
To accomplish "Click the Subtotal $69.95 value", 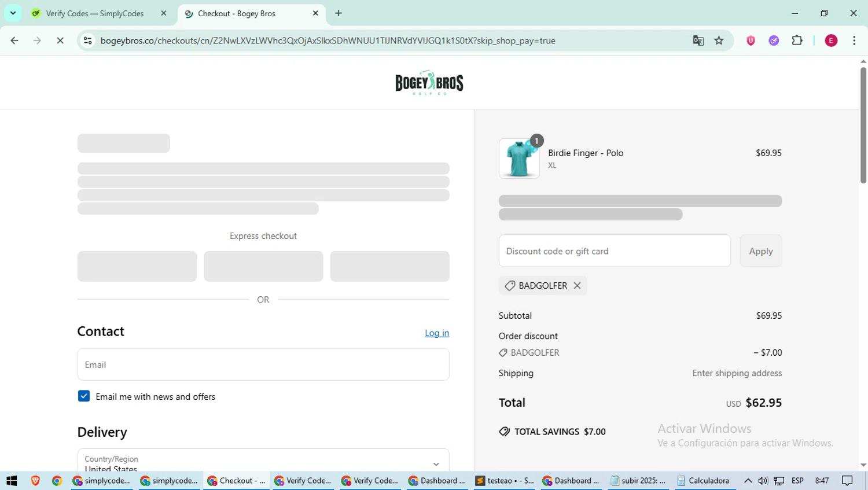I will (x=769, y=315).
